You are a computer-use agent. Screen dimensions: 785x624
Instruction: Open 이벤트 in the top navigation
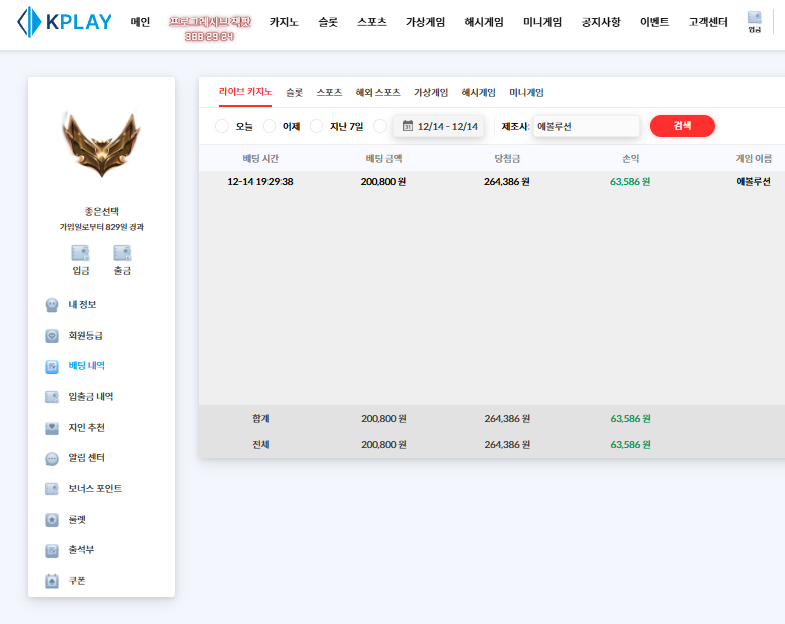[655, 22]
